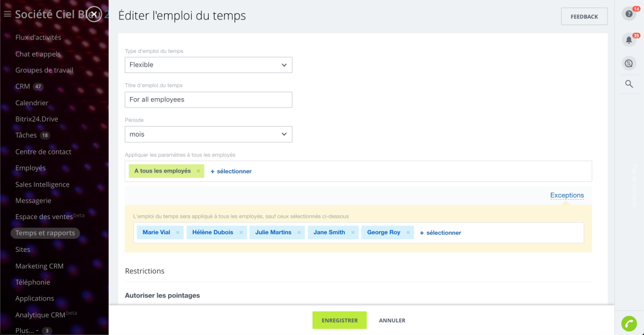Image resolution: width=644 pixels, height=335 pixels.
Task: Click the ENREGISTRER button
Action: pyautogui.click(x=340, y=320)
